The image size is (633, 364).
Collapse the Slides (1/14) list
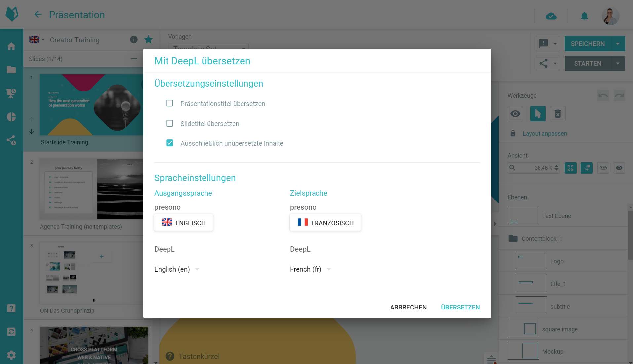tap(134, 59)
